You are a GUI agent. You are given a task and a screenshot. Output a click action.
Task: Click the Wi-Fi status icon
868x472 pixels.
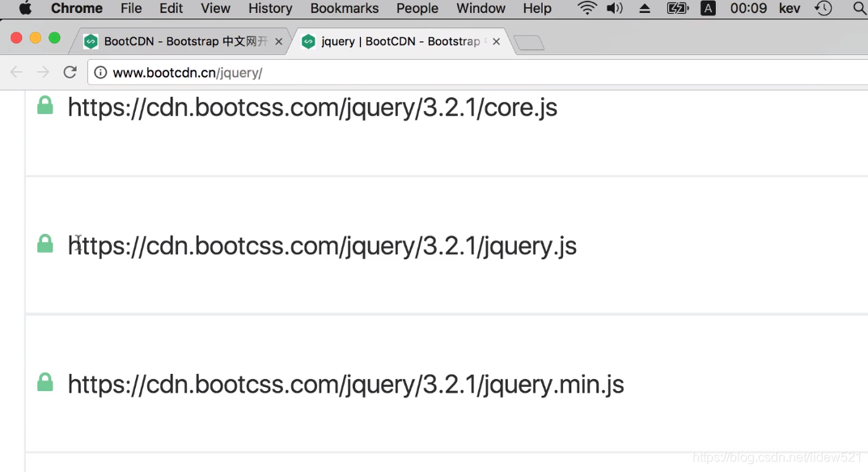(x=586, y=8)
